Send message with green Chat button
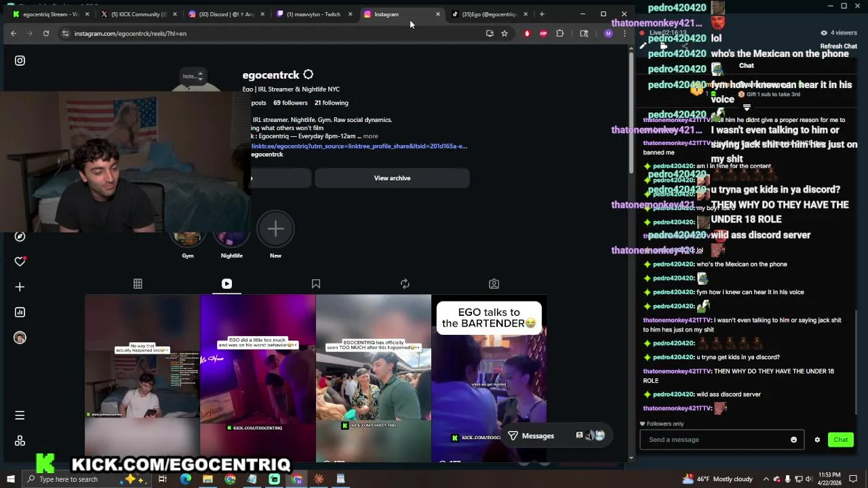The height and width of the screenshot is (488, 868). click(x=841, y=440)
